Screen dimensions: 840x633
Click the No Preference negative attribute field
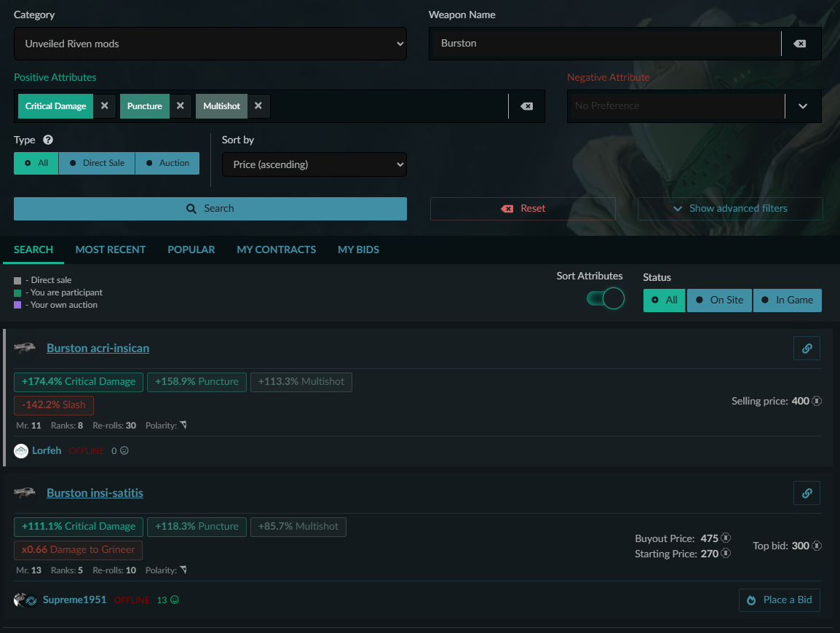676,106
